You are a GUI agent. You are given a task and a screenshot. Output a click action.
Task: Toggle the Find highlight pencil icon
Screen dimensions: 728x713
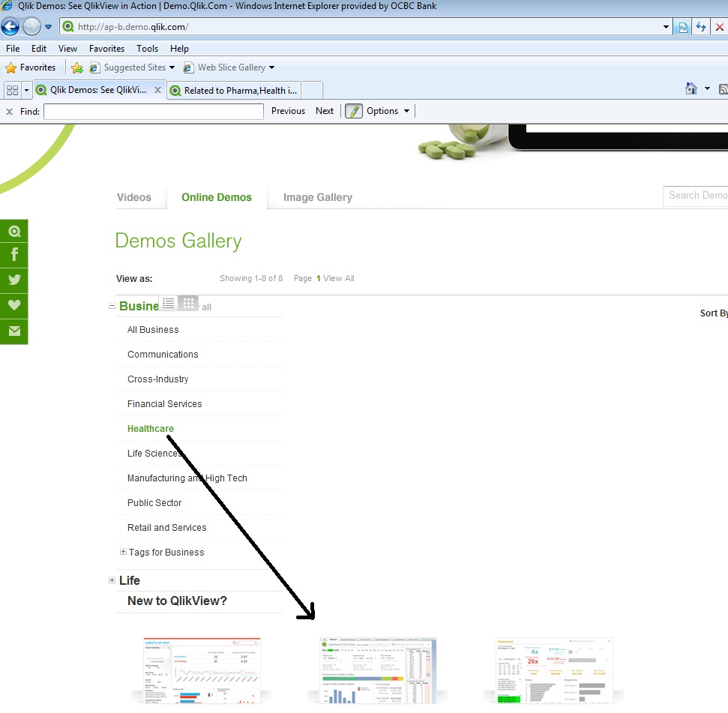tap(353, 111)
